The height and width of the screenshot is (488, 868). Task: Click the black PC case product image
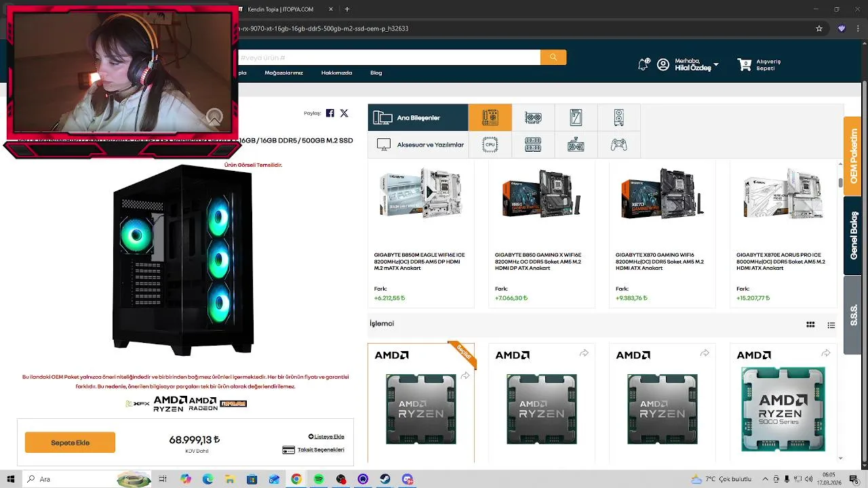tap(183, 260)
